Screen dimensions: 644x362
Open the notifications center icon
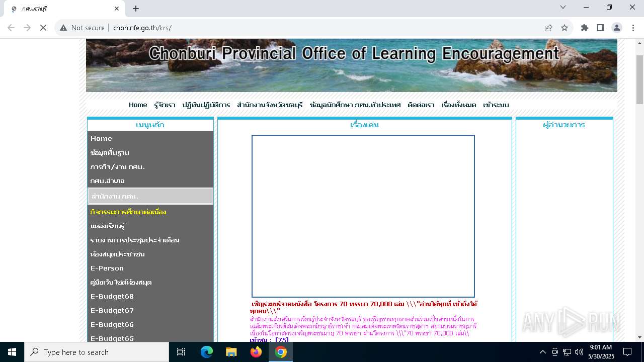627,352
